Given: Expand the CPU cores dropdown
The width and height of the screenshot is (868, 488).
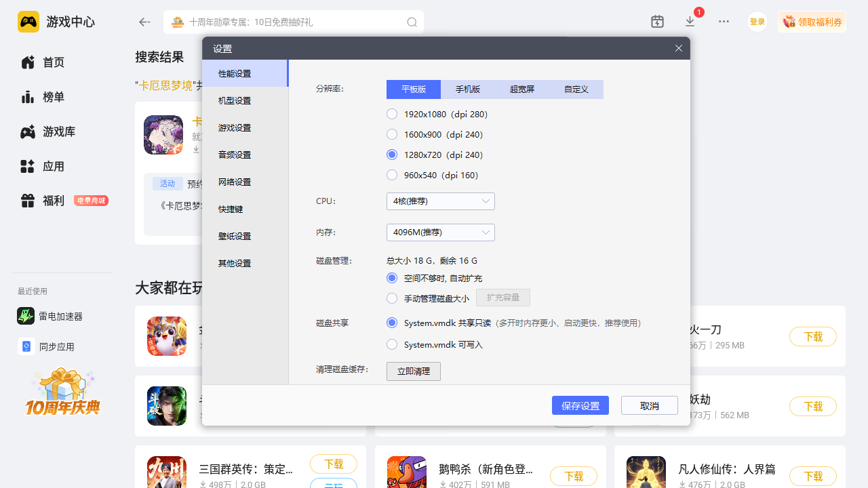Looking at the screenshot, I should tap(440, 201).
